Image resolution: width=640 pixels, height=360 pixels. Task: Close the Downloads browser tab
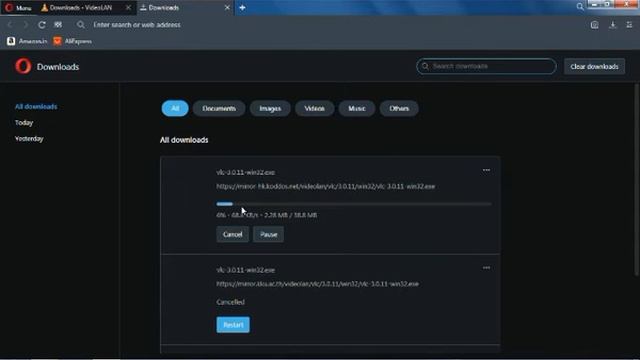227,8
